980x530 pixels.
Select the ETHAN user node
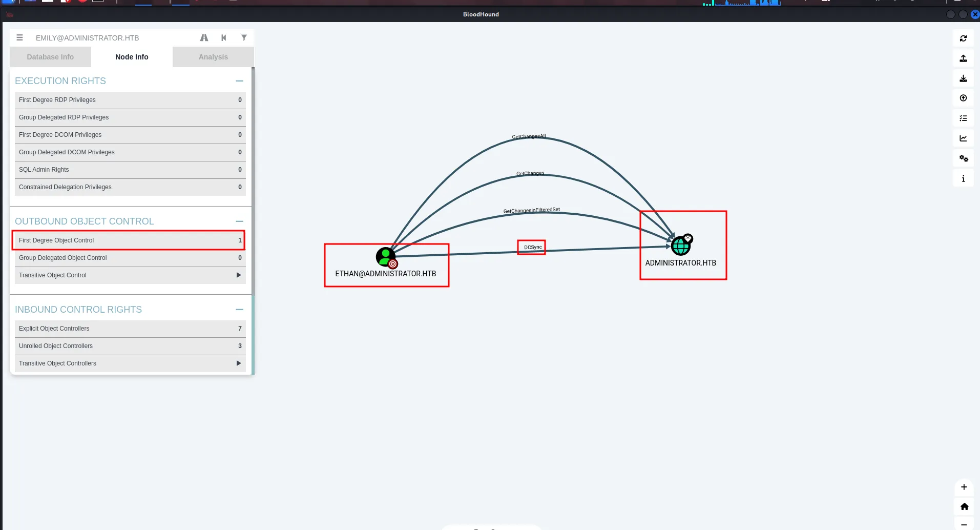tap(386, 257)
